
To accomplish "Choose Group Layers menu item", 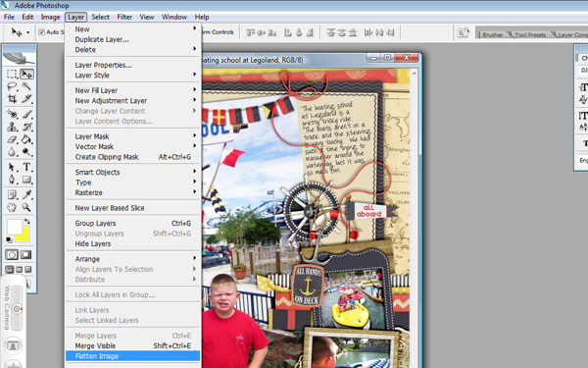I will (132, 223).
